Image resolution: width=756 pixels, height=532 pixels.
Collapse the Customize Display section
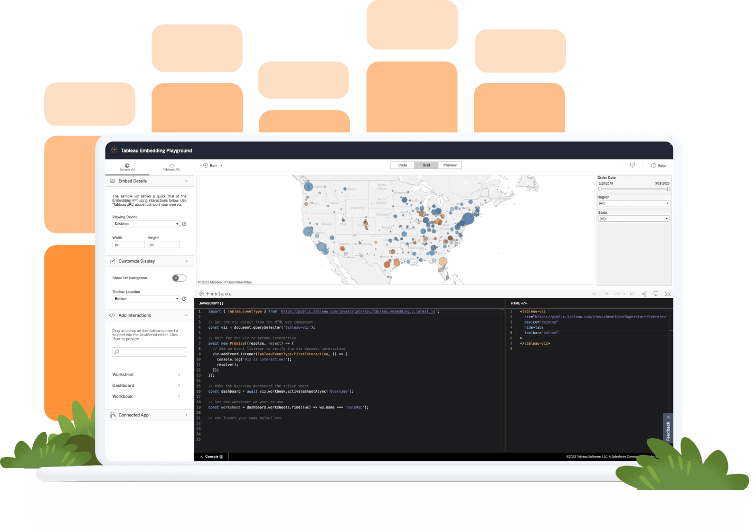(x=186, y=261)
